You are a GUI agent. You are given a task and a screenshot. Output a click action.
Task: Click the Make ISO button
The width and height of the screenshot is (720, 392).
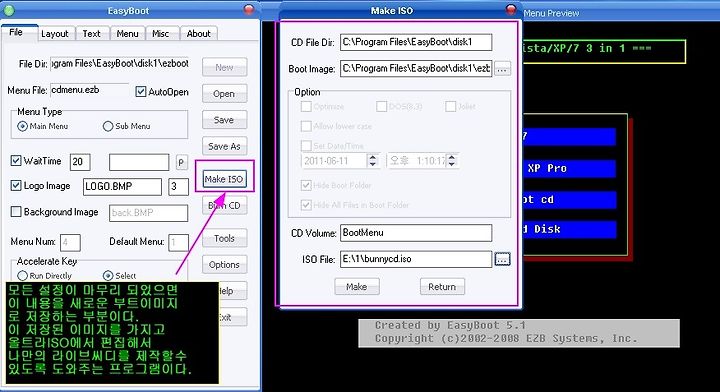coord(224,179)
